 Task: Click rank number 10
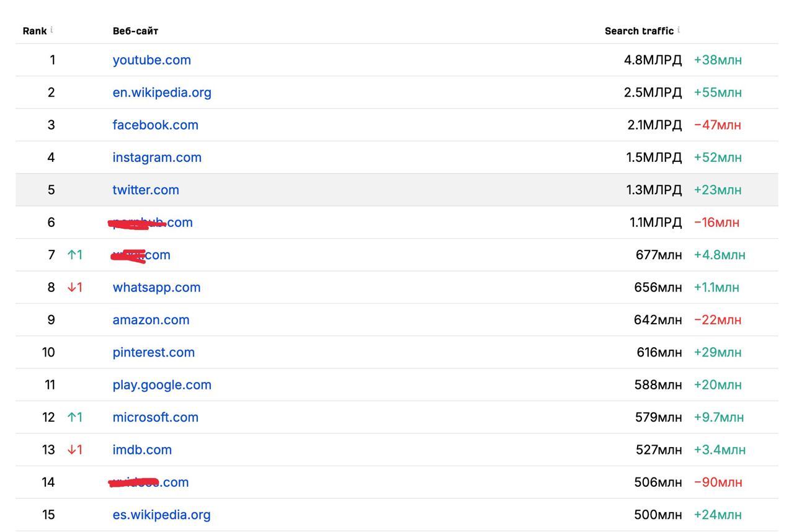(x=48, y=352)
